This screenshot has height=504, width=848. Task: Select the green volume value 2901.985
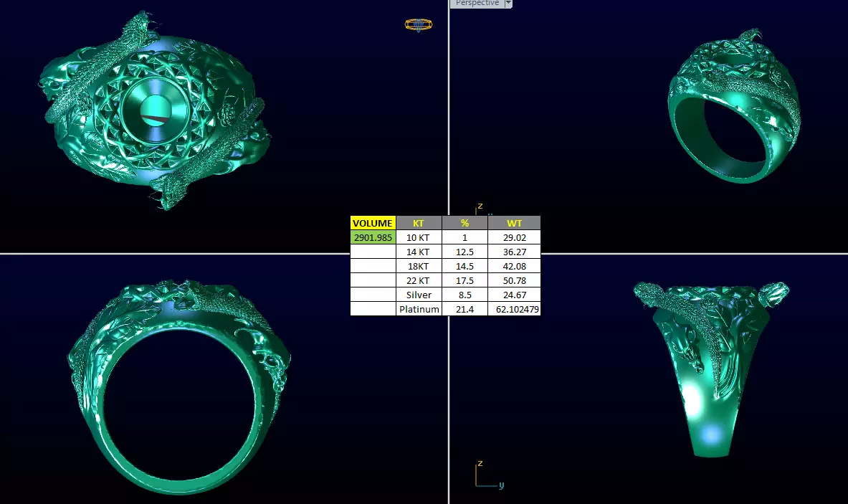click(373, 237)
